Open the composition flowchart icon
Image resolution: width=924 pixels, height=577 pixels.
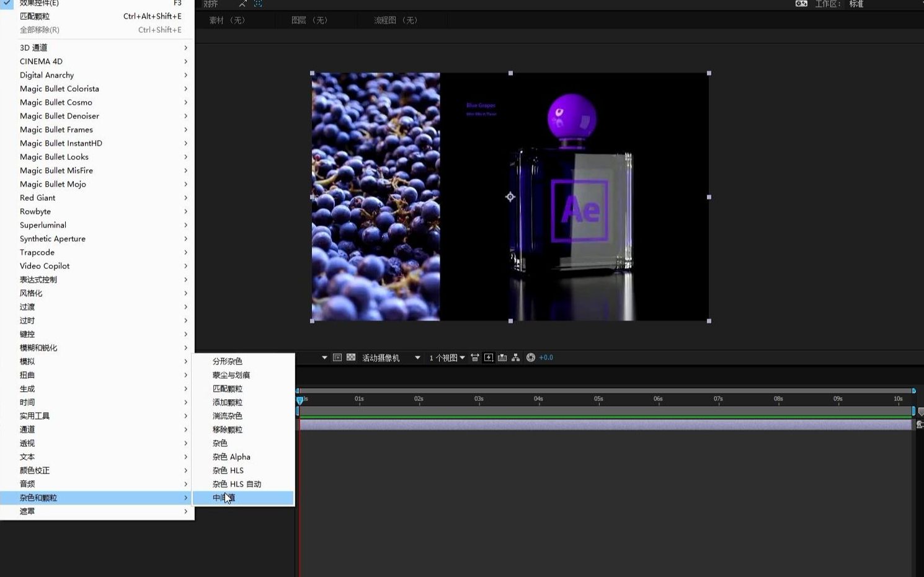pos(515,358)
